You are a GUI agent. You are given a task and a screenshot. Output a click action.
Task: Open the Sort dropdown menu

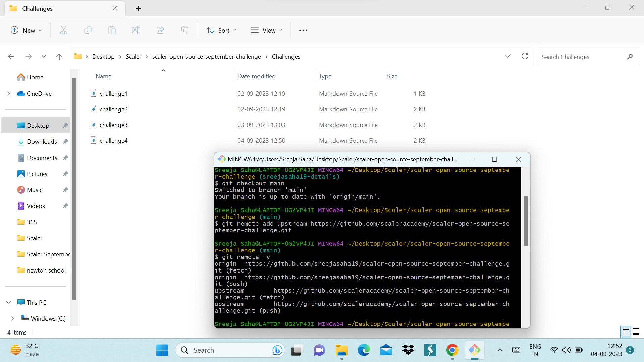pyautogui.click(x=221, y=31)
